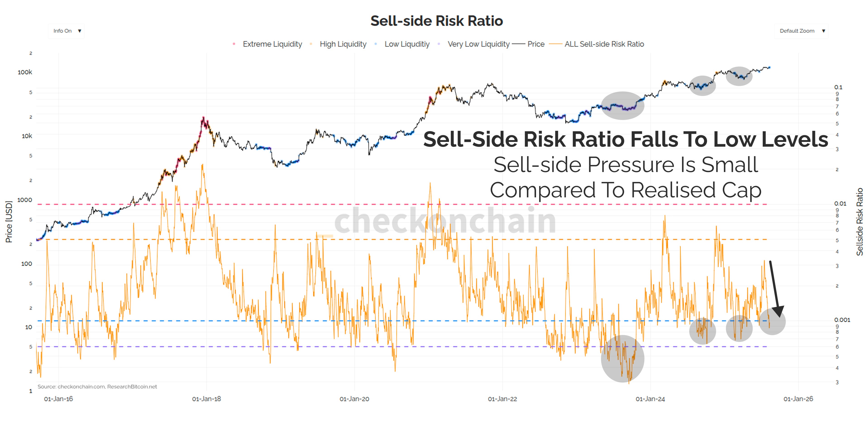Viewport: 868px width, 421px height.
Task: Open the Info On dropdown
Action: click(66, 31)
